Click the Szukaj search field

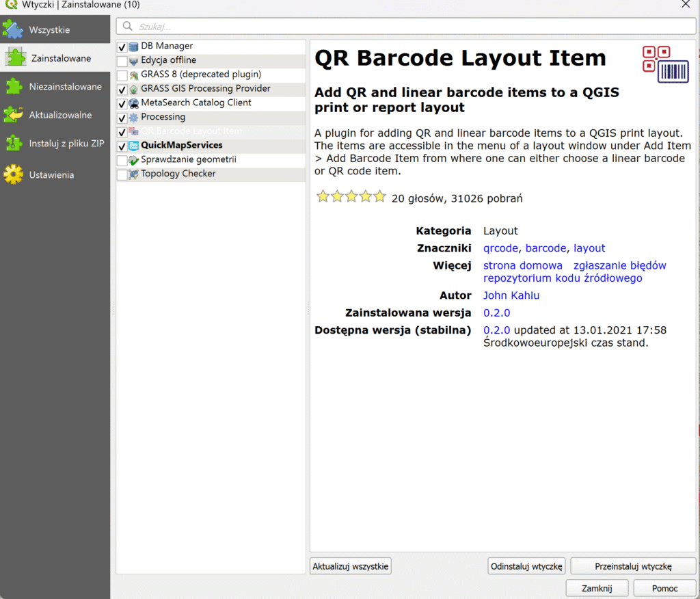click(x=406, y=27)
